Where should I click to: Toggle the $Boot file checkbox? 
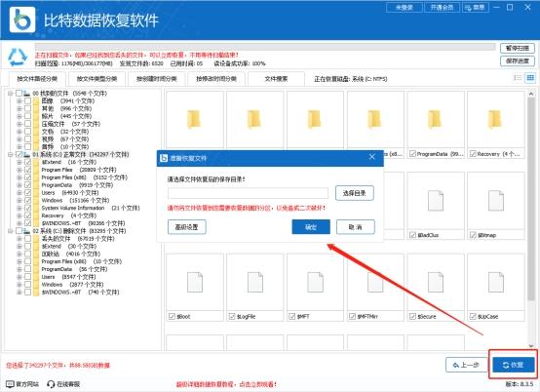pyautogui.click(x=172, y=316)
